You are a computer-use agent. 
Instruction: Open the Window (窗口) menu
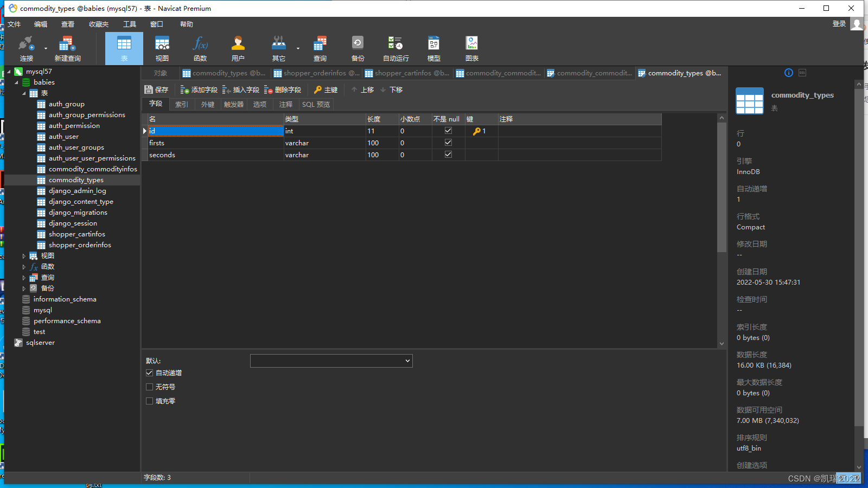coord(157,24)
